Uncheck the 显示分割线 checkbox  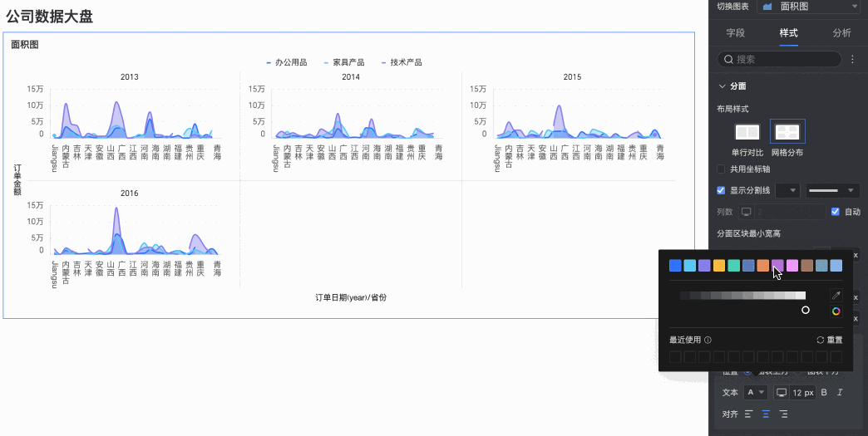721,190
